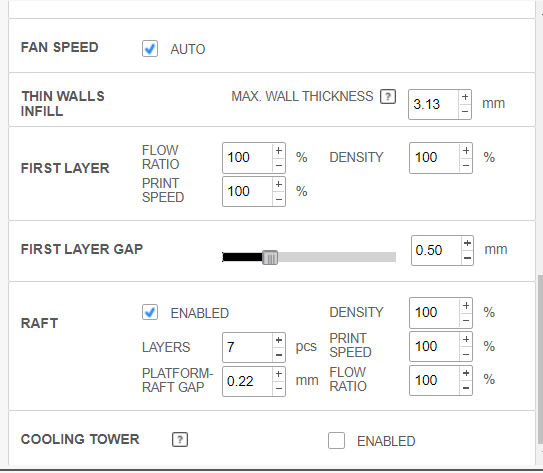Open the Cooling Tower help icon

[x=180, y=440]
